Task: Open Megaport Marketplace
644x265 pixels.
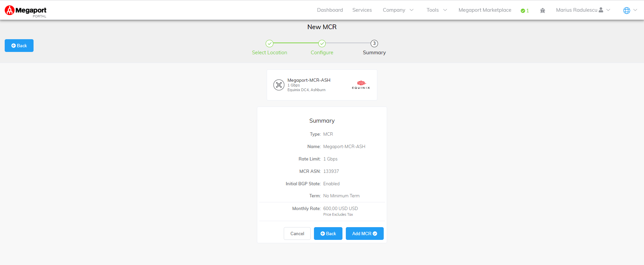Action: [485, 10]
